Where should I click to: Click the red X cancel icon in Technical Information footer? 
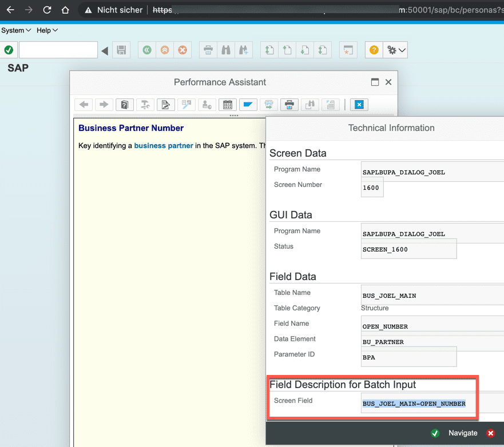490,433
